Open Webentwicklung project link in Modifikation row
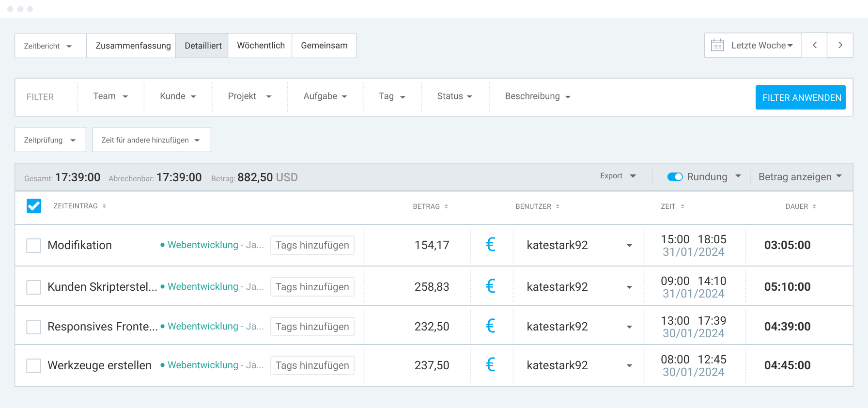This screenshot has height=408, width=868. click(x=203, y=245)
